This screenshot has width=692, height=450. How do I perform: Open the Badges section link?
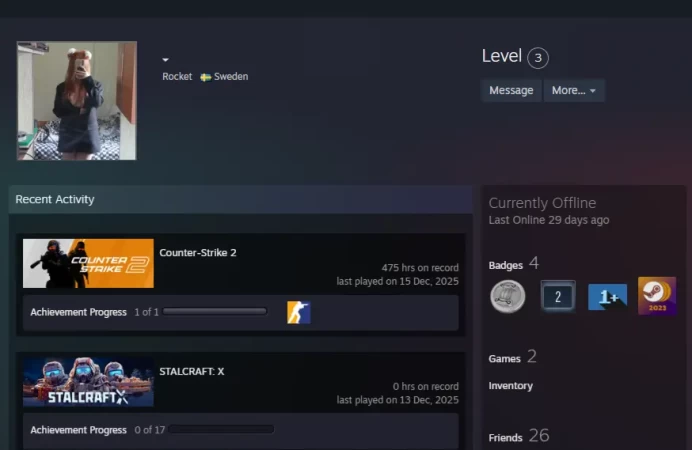coord(505,265)
